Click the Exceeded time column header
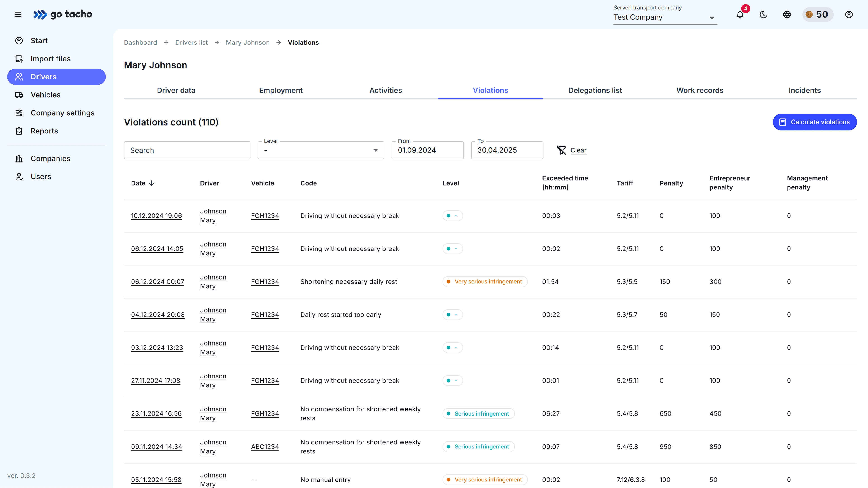868x488 pixels. point(565,183)
